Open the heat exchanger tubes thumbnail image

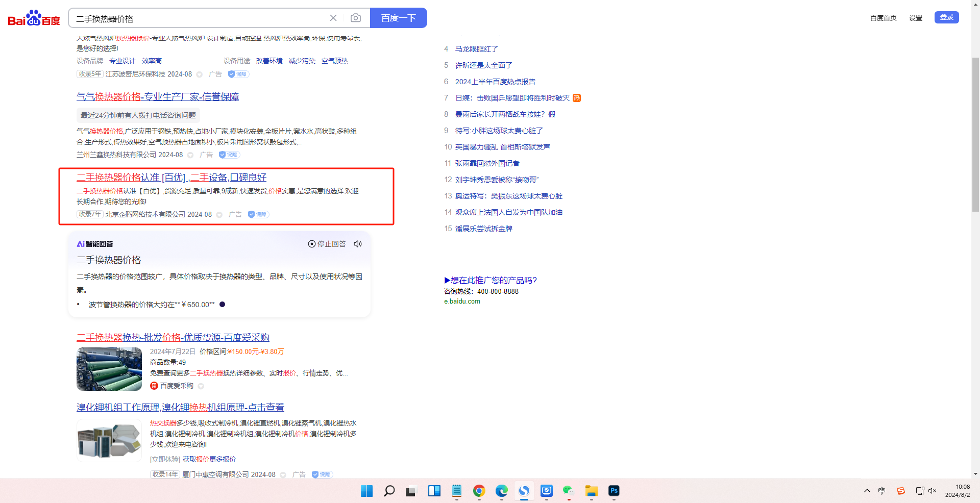tap(109, 369)
